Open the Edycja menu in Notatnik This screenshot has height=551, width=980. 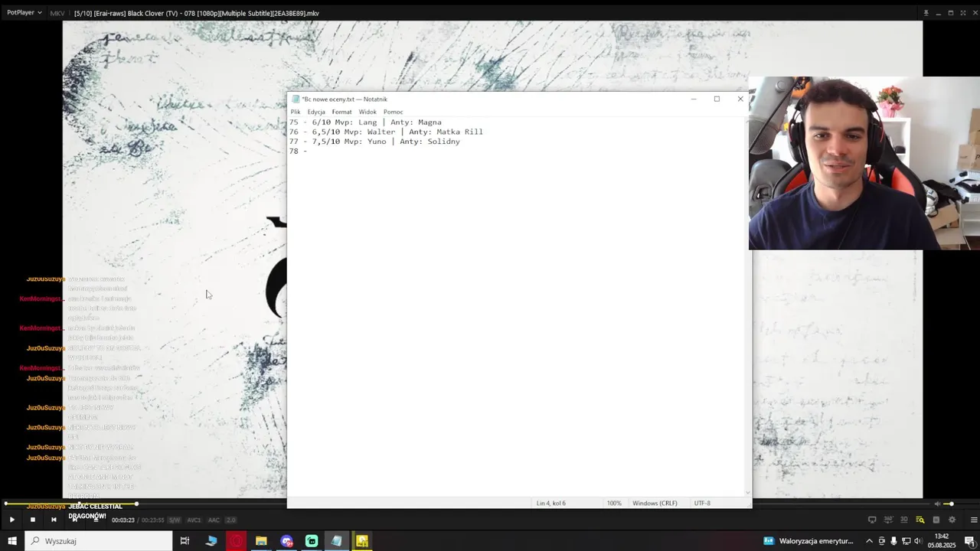pyautogui.click(x=316, y=112)
